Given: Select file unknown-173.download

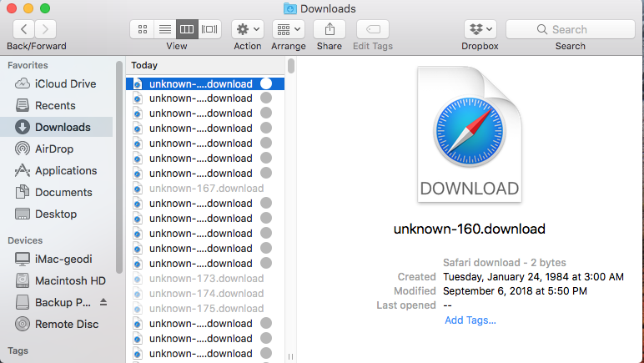Looking at the screenshot, I should coord(205,279).
